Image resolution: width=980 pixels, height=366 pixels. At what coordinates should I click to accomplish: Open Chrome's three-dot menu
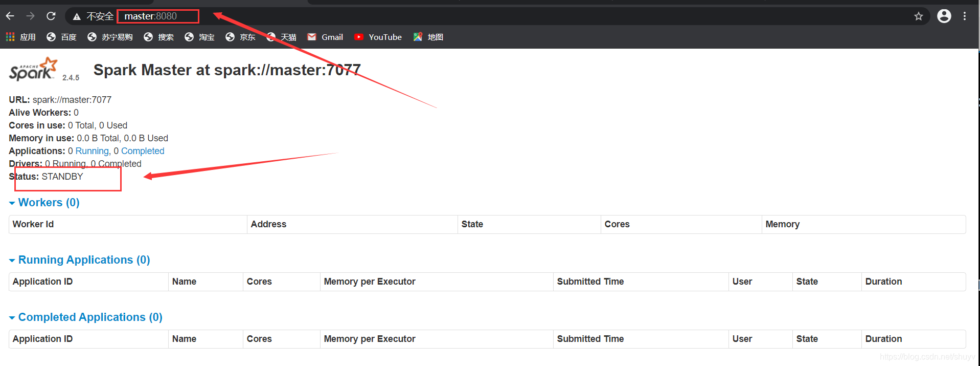(965, 16)
